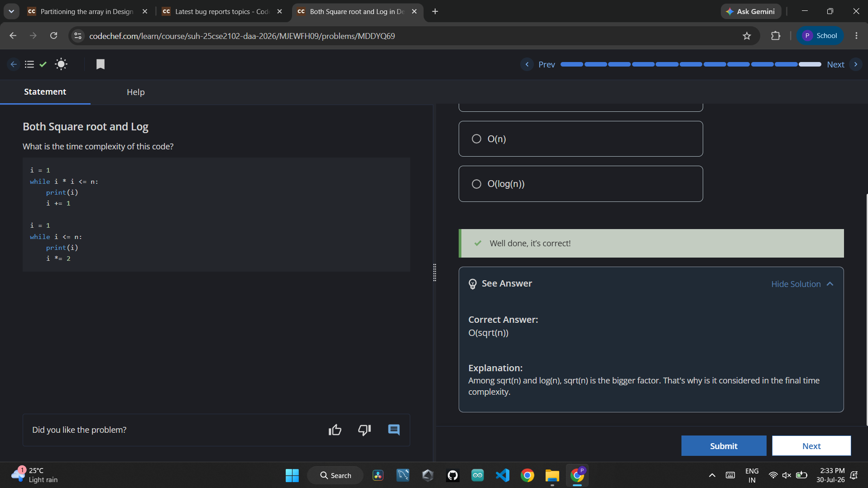Switch to the Statement tab
Viewport: 868px width, 488px height.
tap(45, 92)
